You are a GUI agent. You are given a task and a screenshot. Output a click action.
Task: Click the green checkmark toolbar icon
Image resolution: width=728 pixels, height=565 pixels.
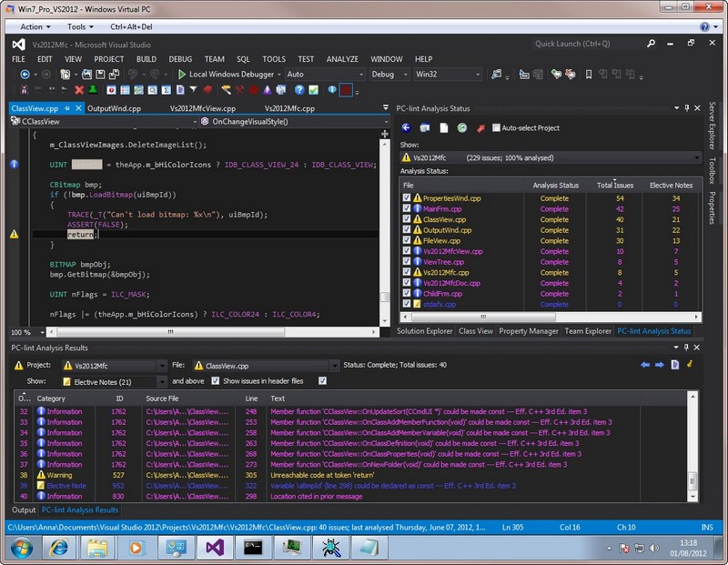tap(314, 89)
